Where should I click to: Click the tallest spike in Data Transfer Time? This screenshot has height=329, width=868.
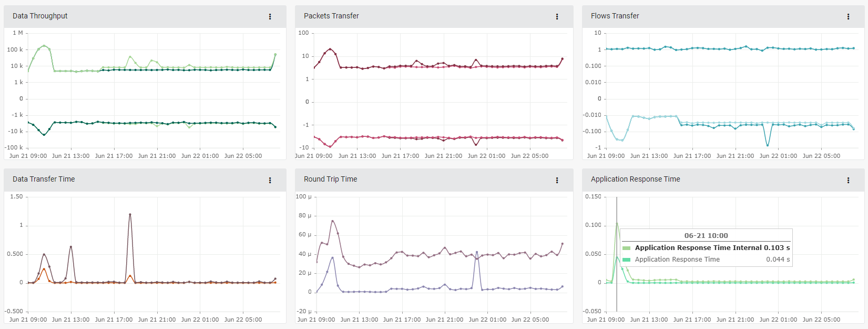130,214
